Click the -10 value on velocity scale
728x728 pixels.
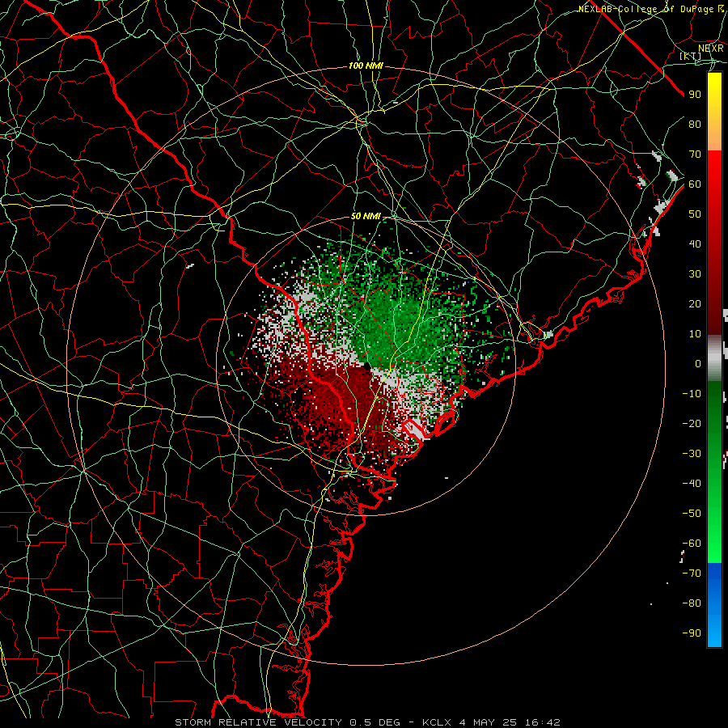[x=692, y=394]
